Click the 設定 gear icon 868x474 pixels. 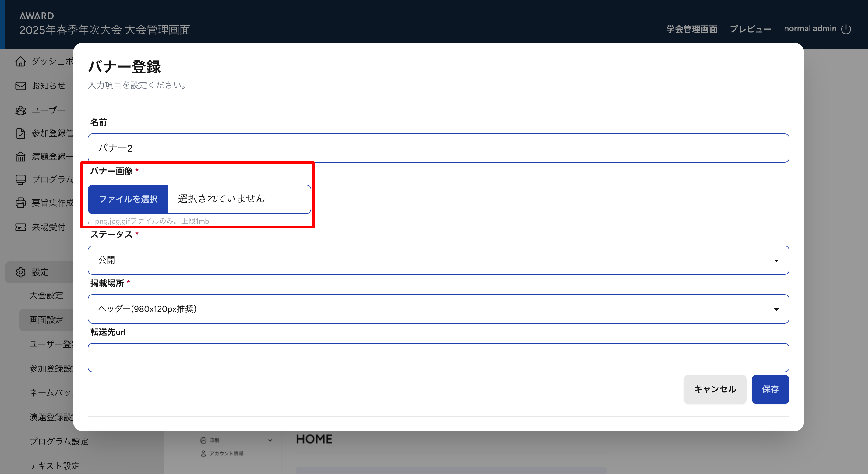pyautogui.click(x=20, y=272)
